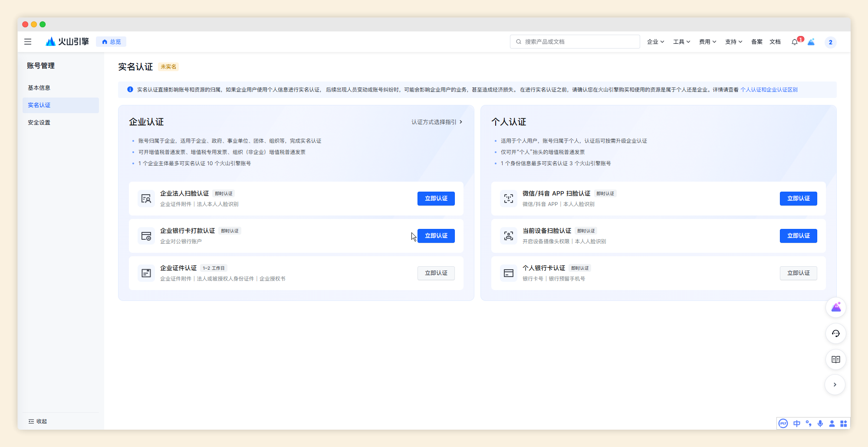
Task: Open the documentation book icon
Action: [835, 359]
